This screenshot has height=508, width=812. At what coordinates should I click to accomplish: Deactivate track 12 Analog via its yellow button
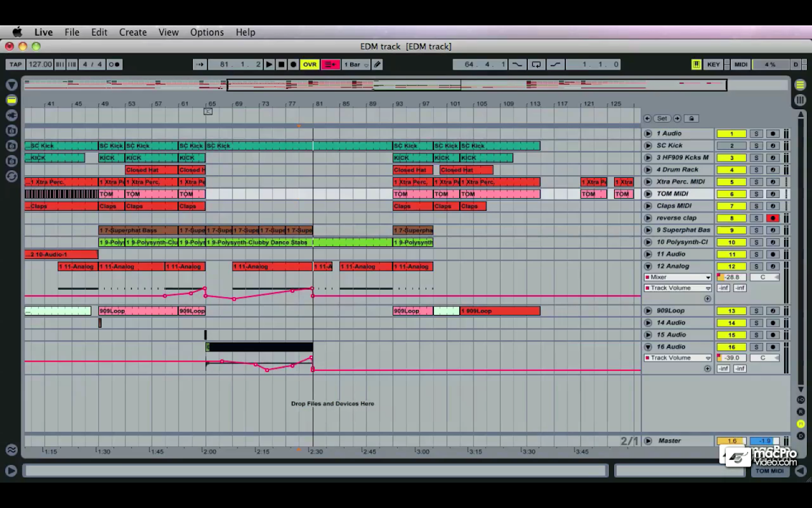(731, 266)
